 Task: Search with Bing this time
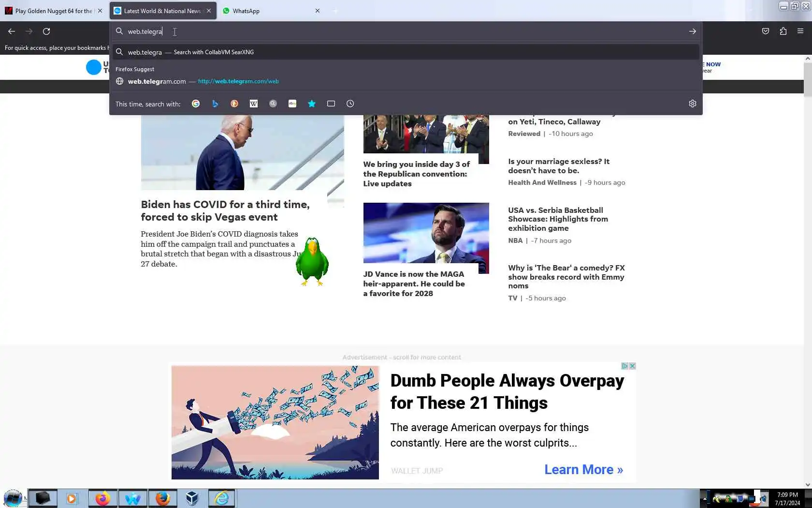(215, 104)
